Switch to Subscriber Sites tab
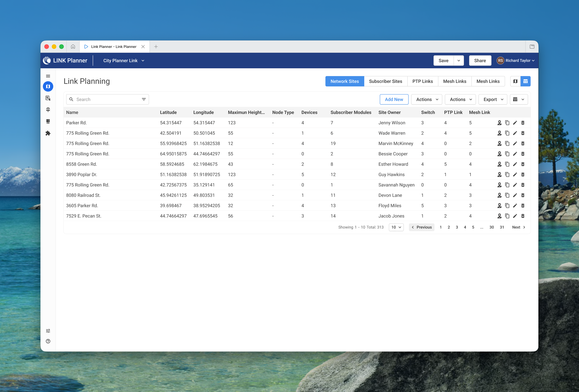 tap(385, 81)
